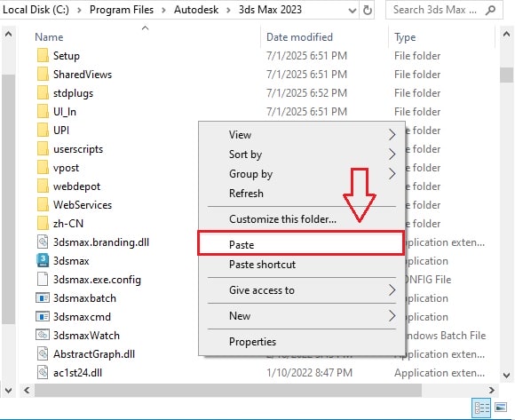515x420 pixels.
Task: Switch to details view layout icon
Action: 481,408
